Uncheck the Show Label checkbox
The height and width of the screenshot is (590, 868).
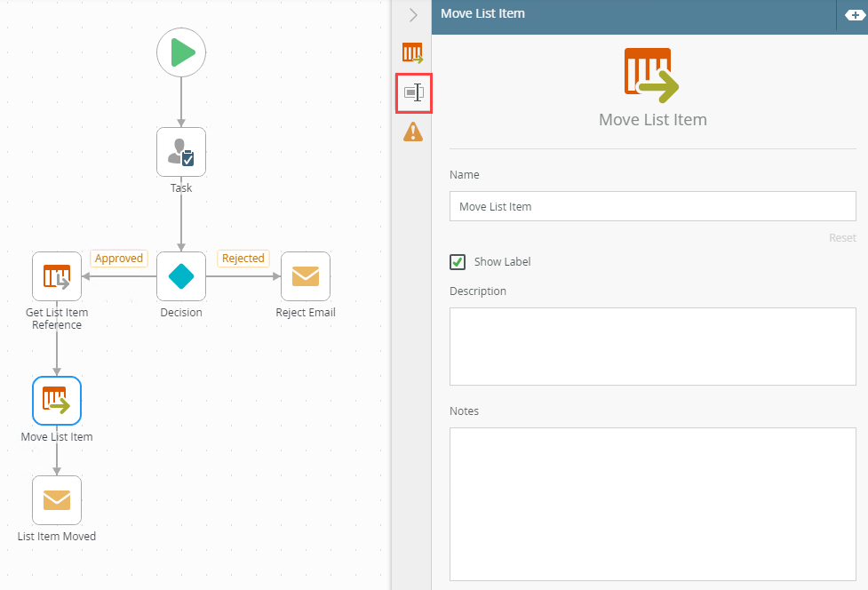(458, 261)
